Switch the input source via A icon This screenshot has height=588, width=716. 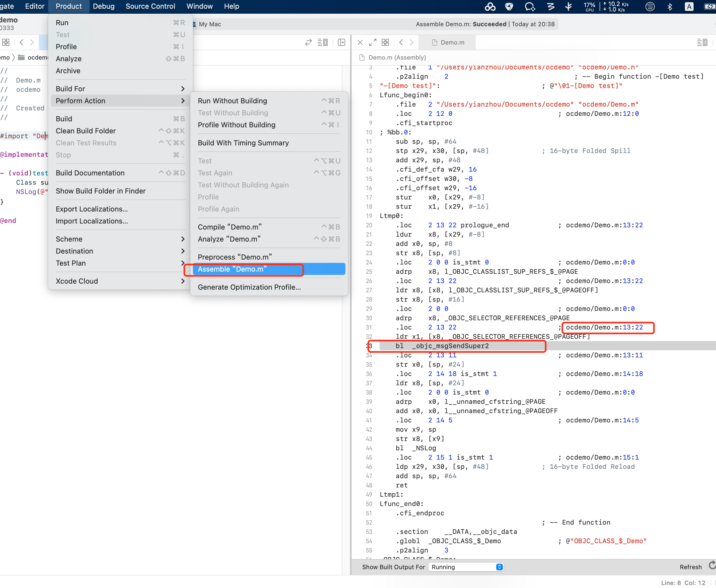[689, 7]
